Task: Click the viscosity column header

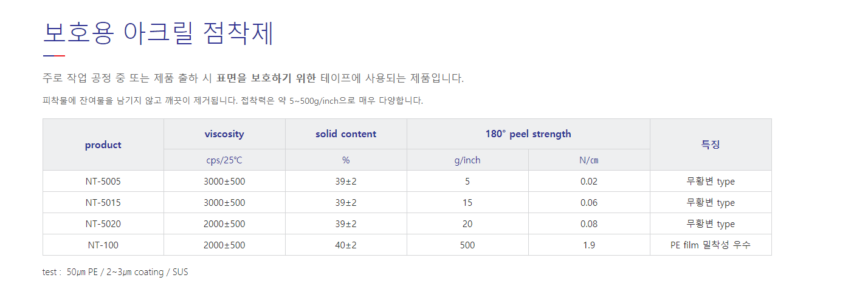Action: tap(224, 134)
